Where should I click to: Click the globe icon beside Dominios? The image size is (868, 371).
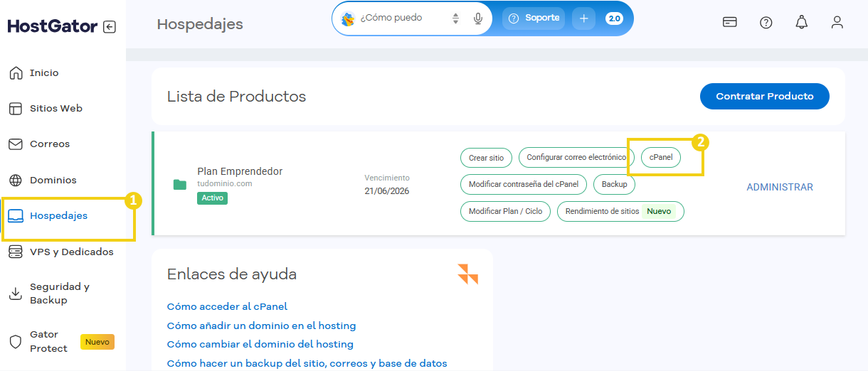[x=16, y=181]
